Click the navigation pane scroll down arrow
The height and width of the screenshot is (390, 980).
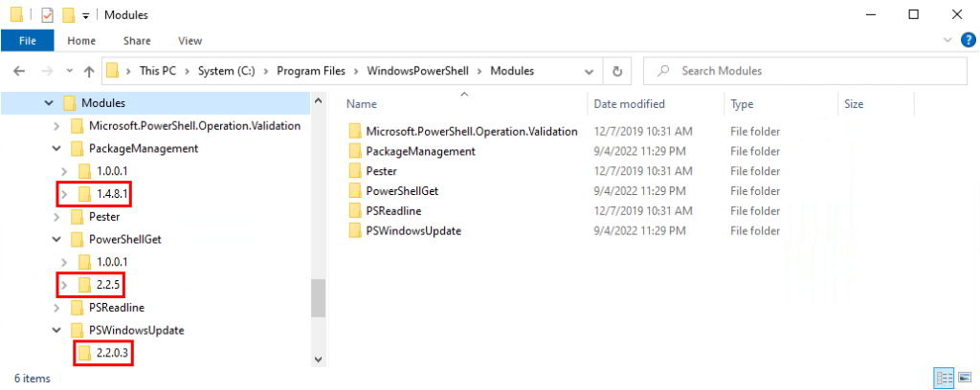318,359
